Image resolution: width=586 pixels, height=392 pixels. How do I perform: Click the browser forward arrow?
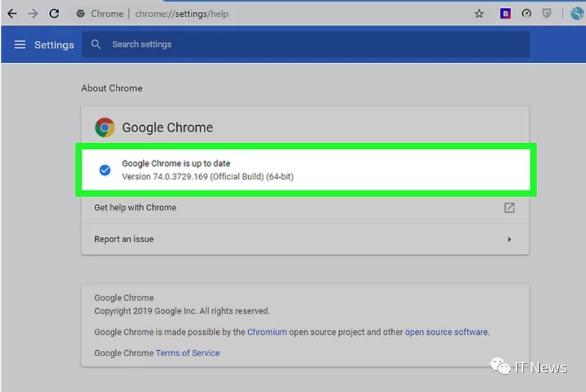point(33,14)
